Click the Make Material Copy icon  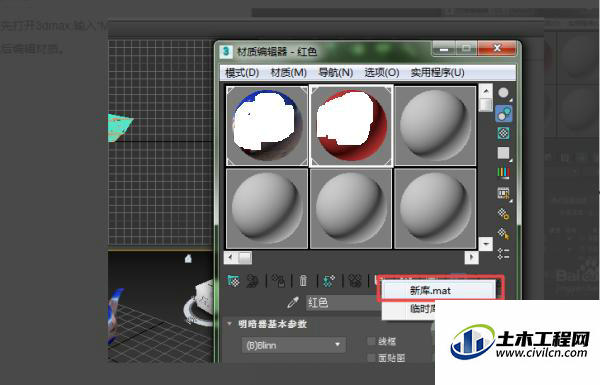[329, 281]
